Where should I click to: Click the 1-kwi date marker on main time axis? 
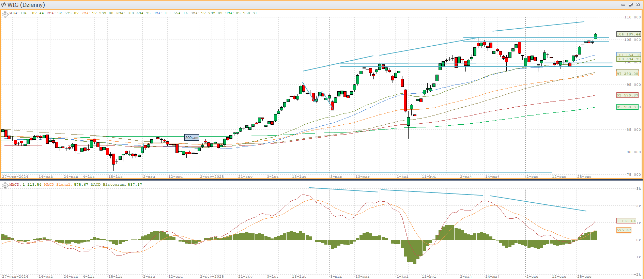coord(402,176)
